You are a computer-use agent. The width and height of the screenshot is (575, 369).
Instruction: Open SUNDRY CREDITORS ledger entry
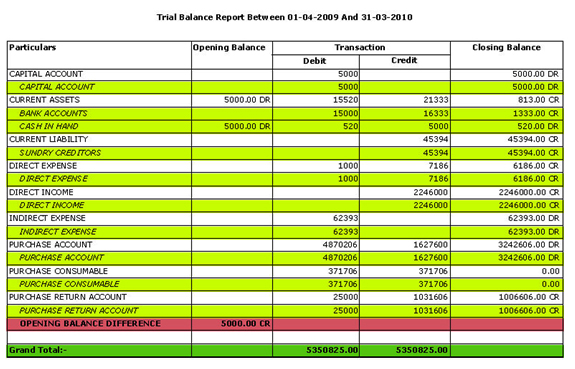point(285,153)
